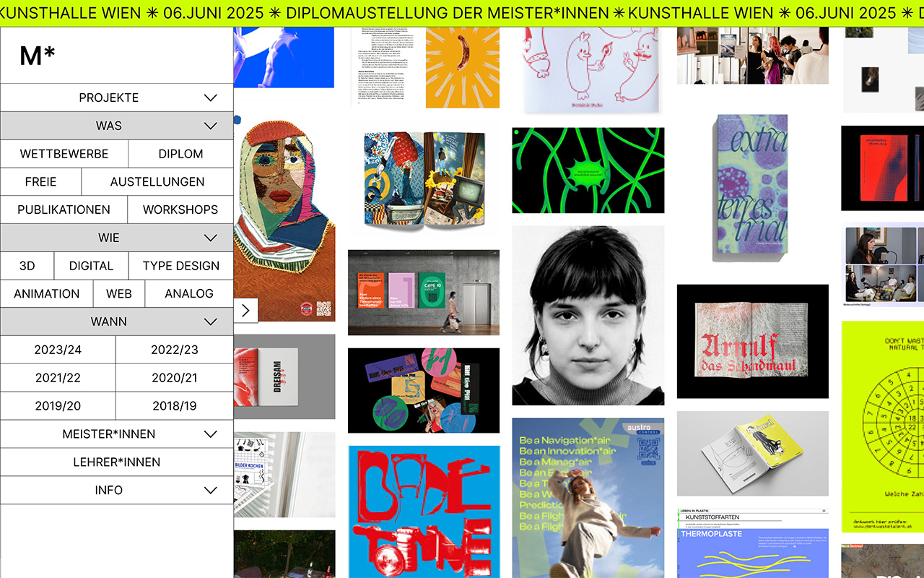
Task: Select the PUBLIKATIONEN filter
Action: point(64,210)
